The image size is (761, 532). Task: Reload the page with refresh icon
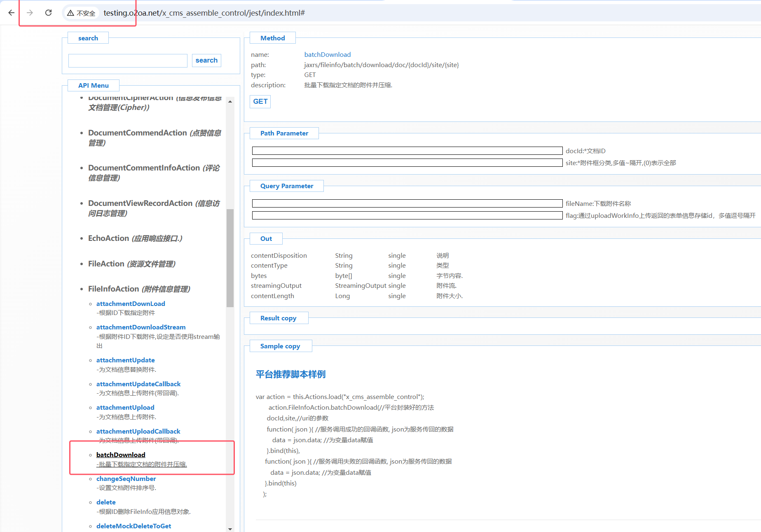pos(48,13)
